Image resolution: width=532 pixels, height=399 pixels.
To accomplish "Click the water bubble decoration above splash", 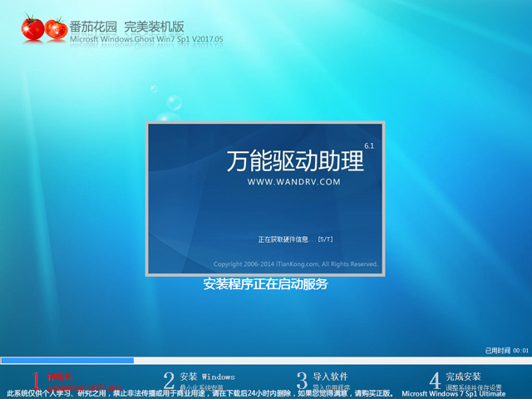I will pyautogui.click(x=175, y=102).
